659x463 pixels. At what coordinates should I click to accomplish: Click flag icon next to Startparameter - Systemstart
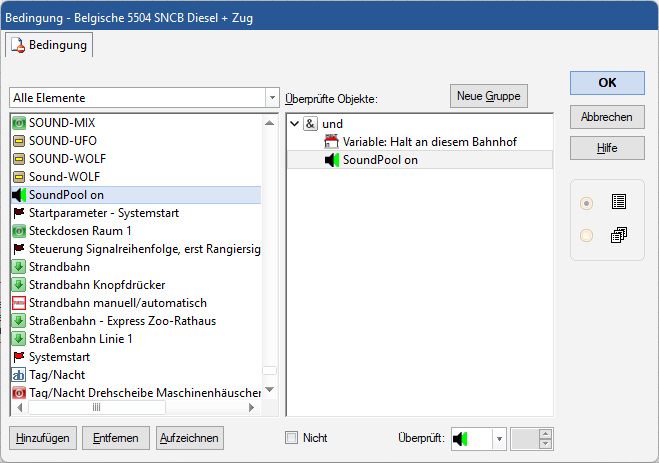18,213
